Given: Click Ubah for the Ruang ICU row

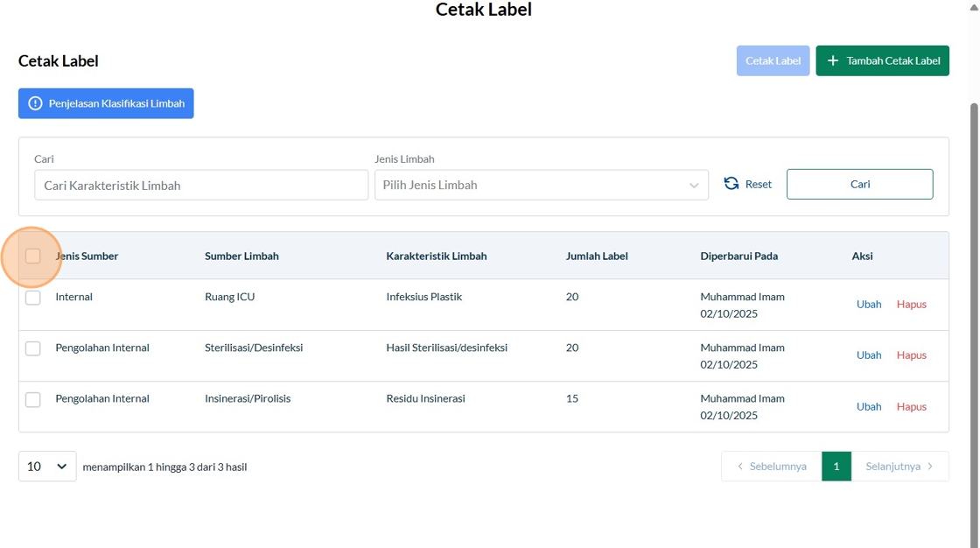Looking at the screenshot, I should [x=869, y=305].
